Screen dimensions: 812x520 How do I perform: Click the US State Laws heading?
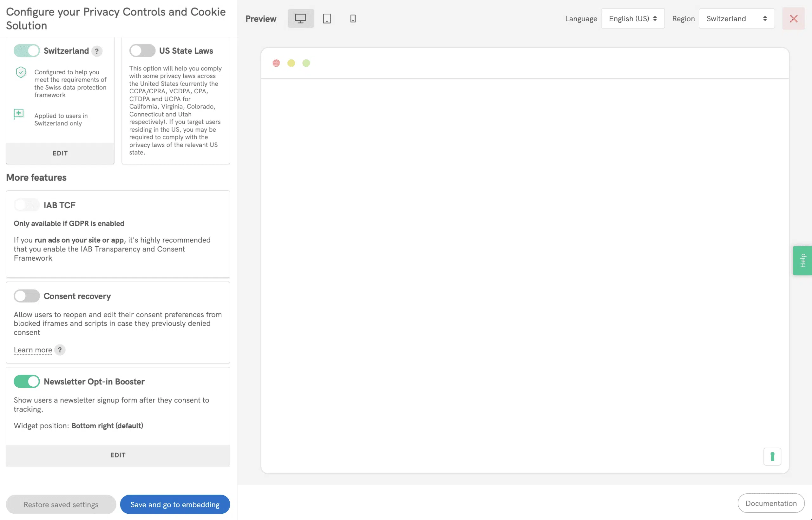(186, 51)
